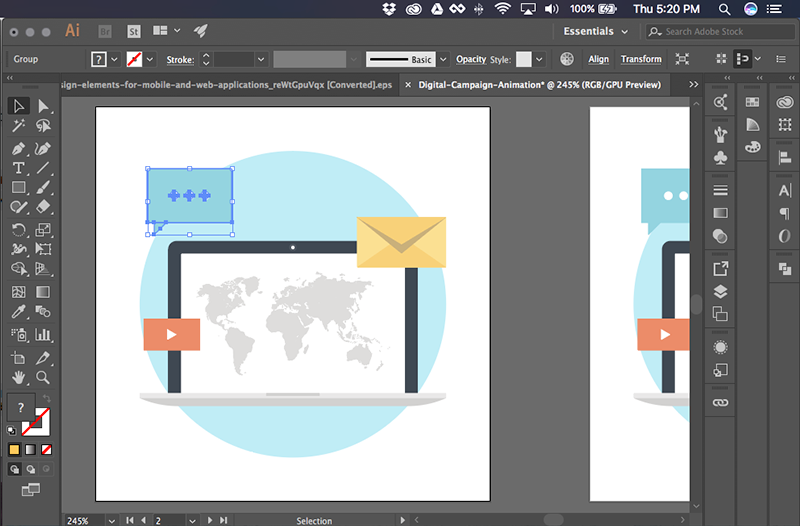Select the Free Transform tool
The height and width of the screenshot is (526, 800).
(x=43, y=249)
